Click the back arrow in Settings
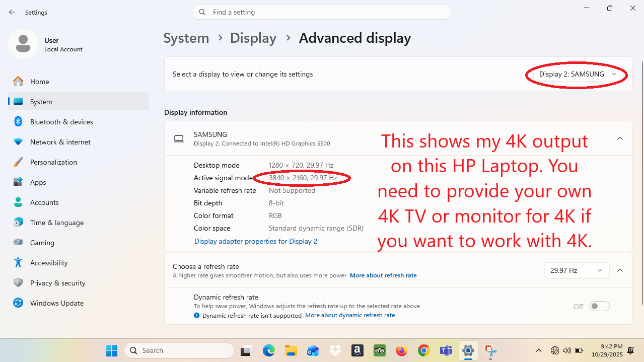644x362 pixels. tap(12, 12)
